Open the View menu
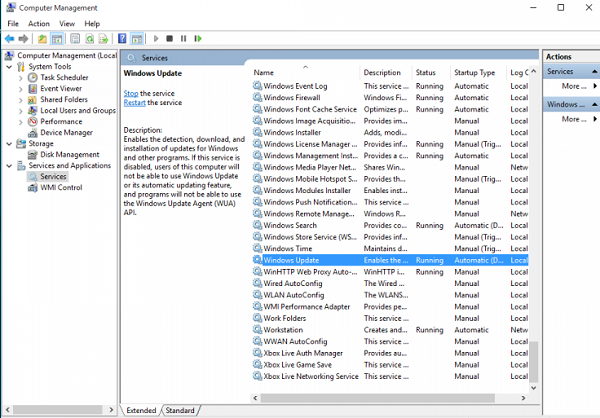This screenshot has width=600, height=418. click(x=66, y=23)
